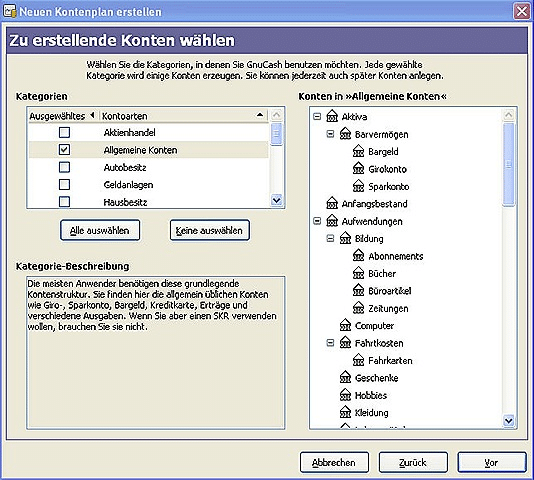The width and height of the screenshot is (534, 480).
Task: Sort by the Kontoarten column header
Action: [x=184, y=116]
